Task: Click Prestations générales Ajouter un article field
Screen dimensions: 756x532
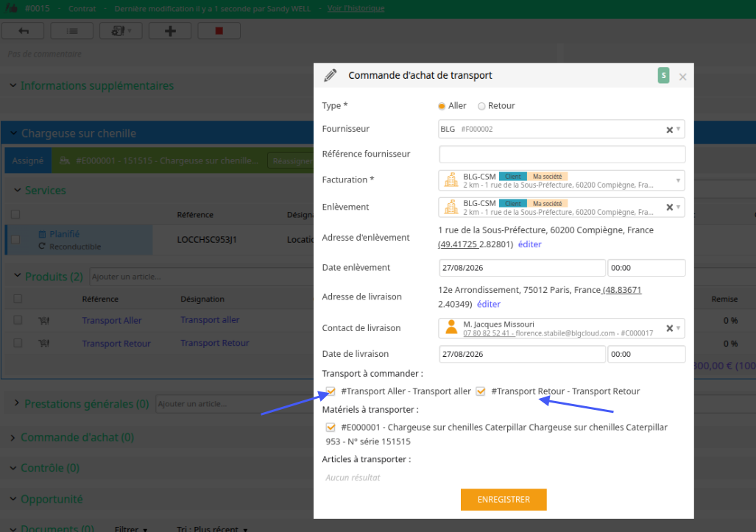Action: point(236,404)
